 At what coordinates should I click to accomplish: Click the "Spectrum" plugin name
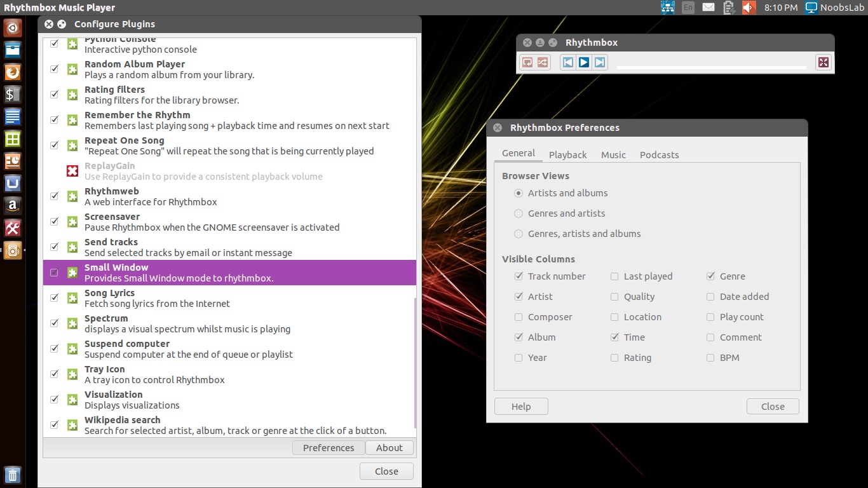106,318
